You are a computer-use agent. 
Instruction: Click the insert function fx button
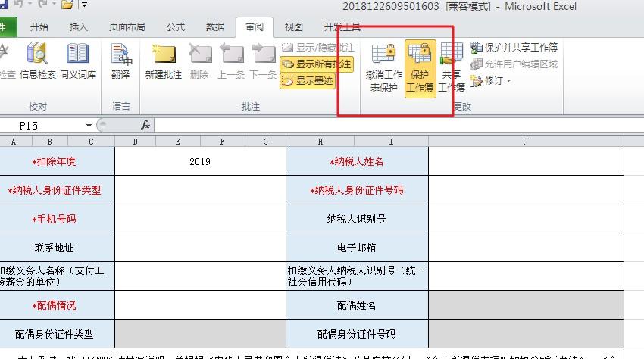tap(145, 125)
